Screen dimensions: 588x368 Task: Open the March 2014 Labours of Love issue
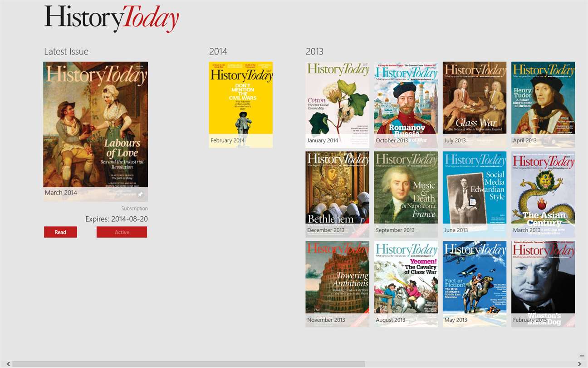[95, 132]
